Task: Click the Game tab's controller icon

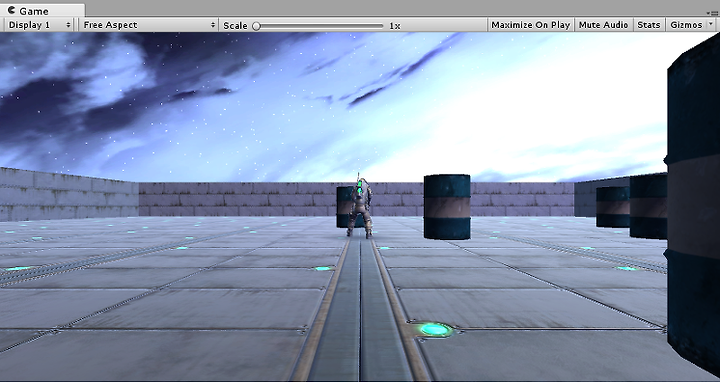Action: (11, 11)
